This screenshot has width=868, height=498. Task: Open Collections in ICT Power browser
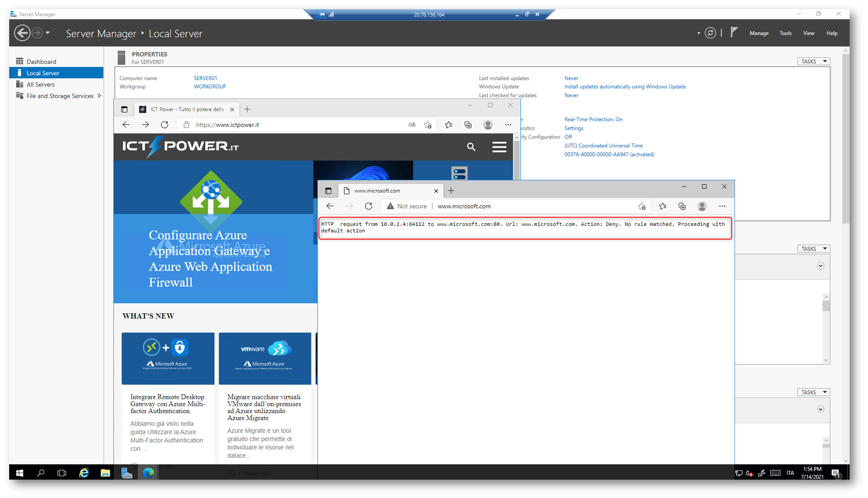468,125
